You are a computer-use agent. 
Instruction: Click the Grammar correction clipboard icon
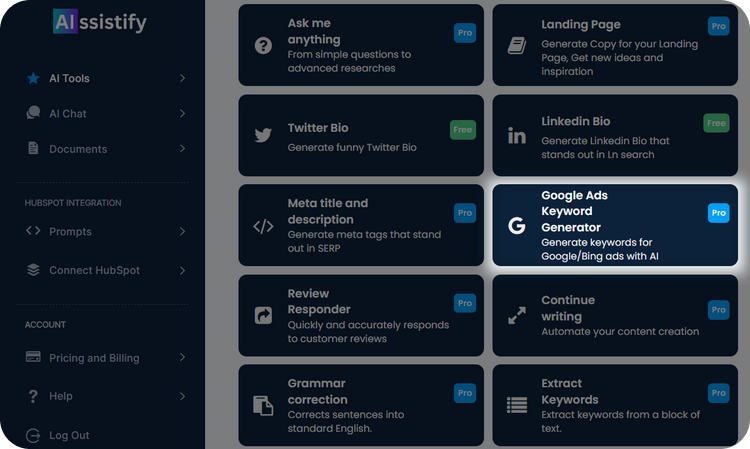pyautogui.click(x=263, y=405)
